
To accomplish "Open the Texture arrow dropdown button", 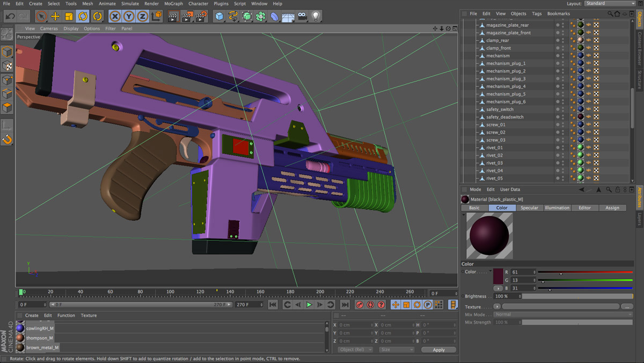I will [x=496, y=307].
